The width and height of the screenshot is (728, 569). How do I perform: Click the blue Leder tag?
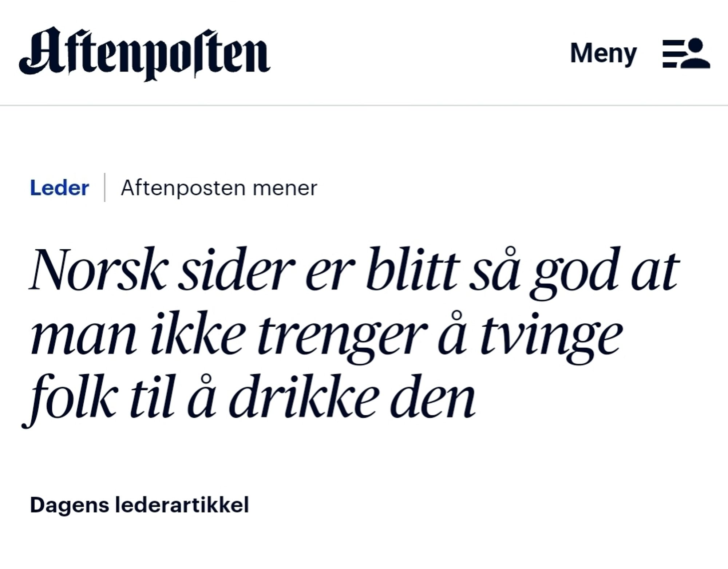coord(59,188)
